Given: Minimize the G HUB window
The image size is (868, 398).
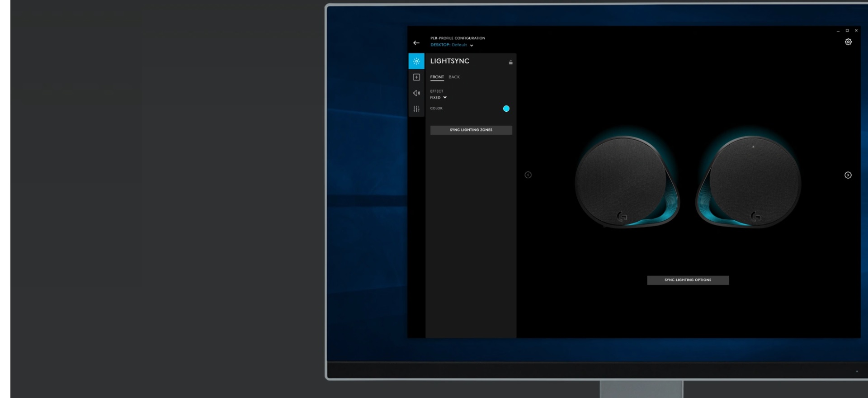Looking at the screenshot, I should pyautogui.click(x=838, y=31).
